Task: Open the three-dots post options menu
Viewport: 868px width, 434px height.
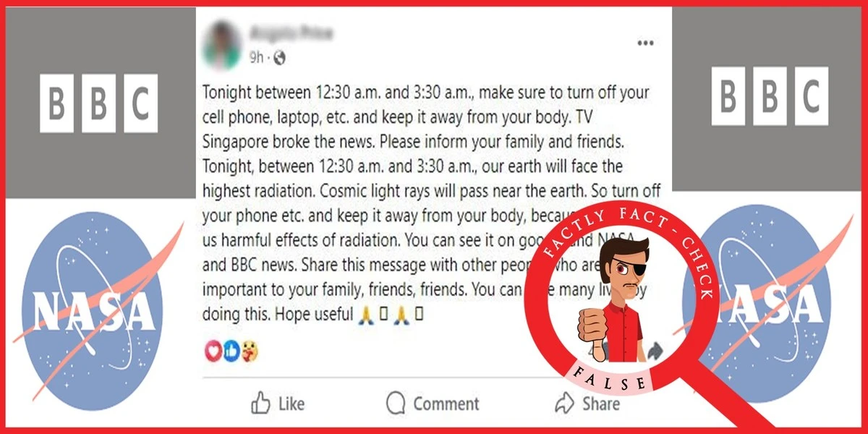Action: coord(645,43)
